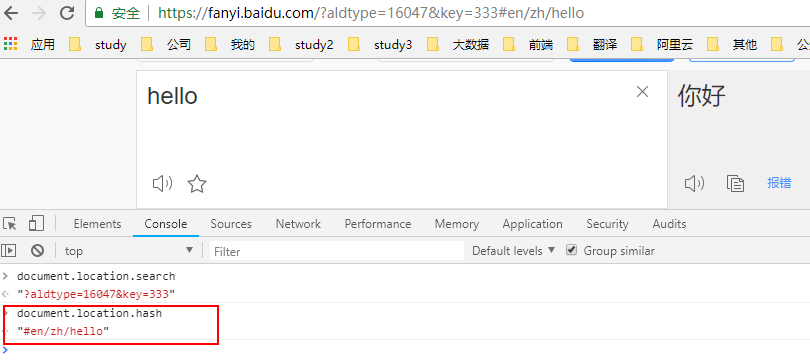Click the 你好 translation result text
Viewport: 810px width, 362px height.
click(x=702, y=96)
